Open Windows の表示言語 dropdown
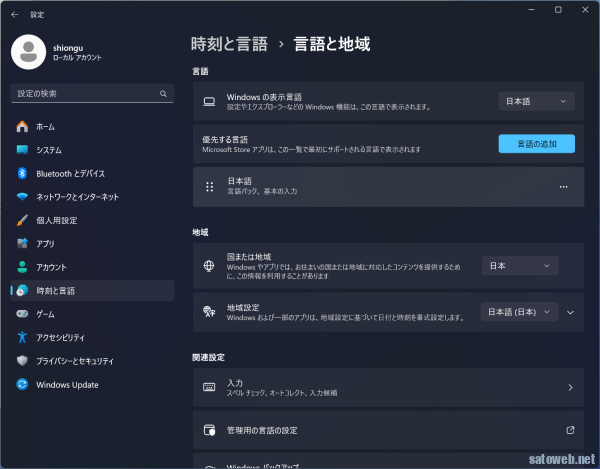 (536, 101)
